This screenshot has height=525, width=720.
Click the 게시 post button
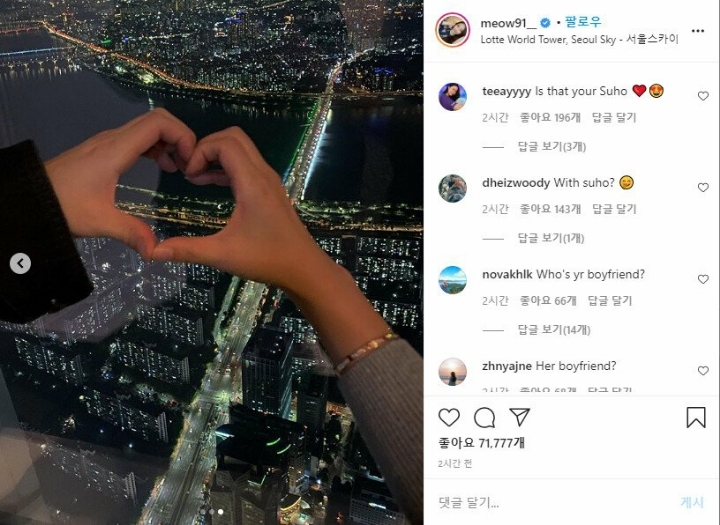pyautogui.click(x=692, y=502)
